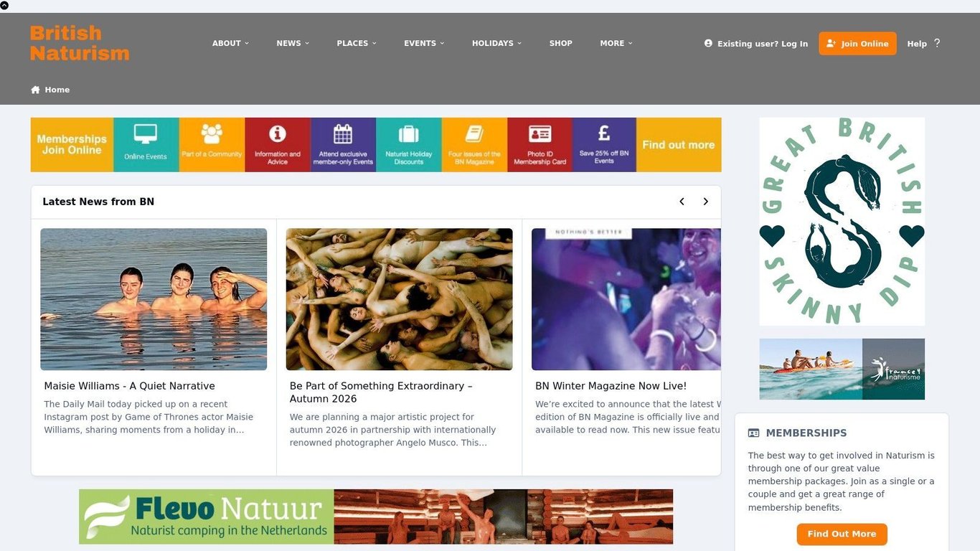Viewport: 980px width, 551px height.
Task: Select the Online Events monitor icon
Action: coord(145,135)
